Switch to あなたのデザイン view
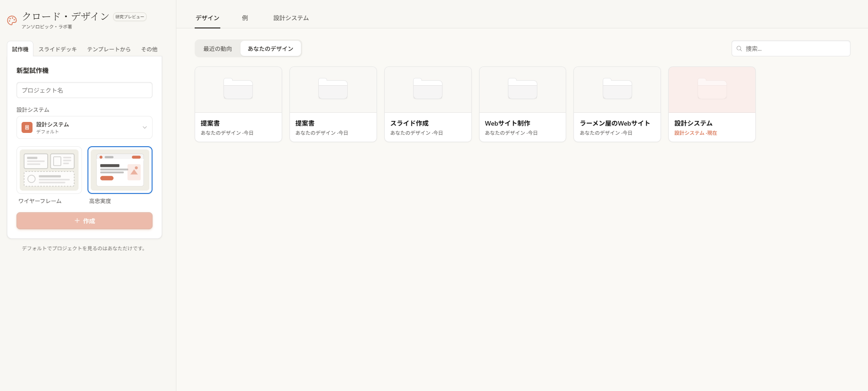The image size is (868, 391). [270, 49]
